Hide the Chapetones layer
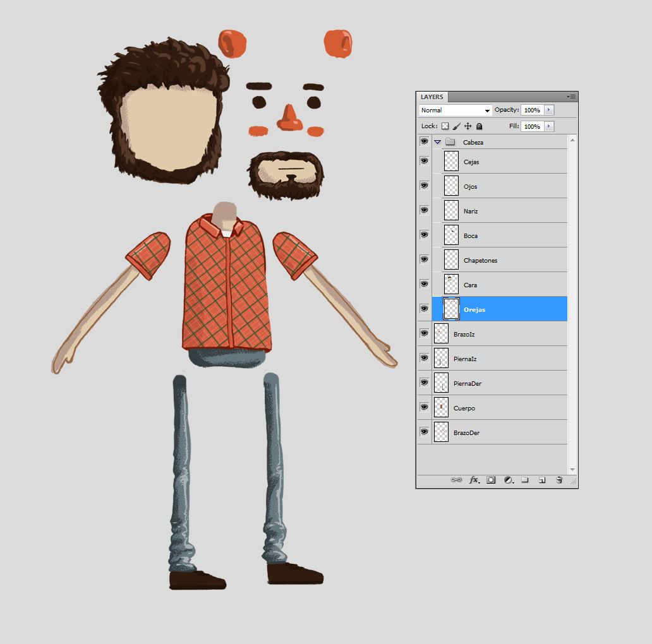652x644 pixels. 424,259
